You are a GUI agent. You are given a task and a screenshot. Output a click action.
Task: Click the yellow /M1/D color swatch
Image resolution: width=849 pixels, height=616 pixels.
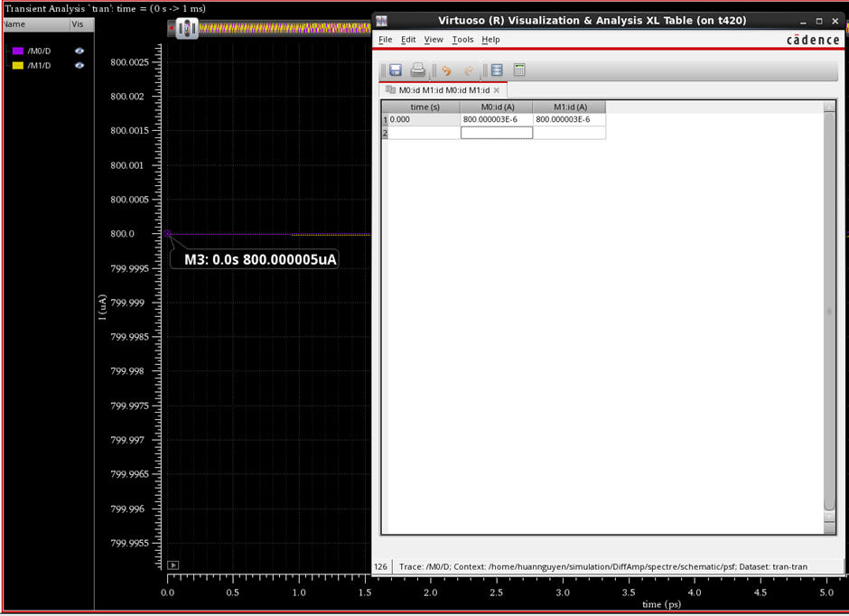pos(18,66)
